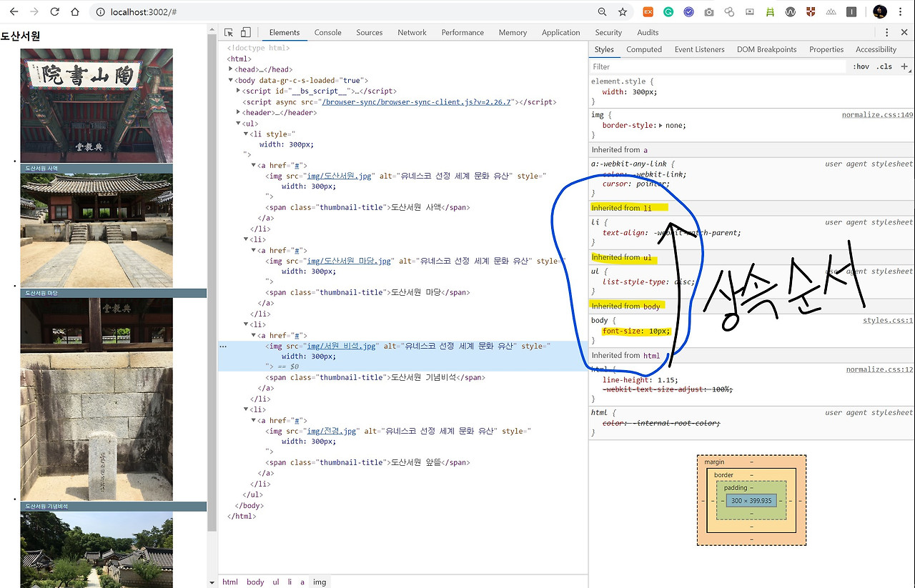Switch to the Console tab
This screenshot has width=915, height=588.
(327, 32)
